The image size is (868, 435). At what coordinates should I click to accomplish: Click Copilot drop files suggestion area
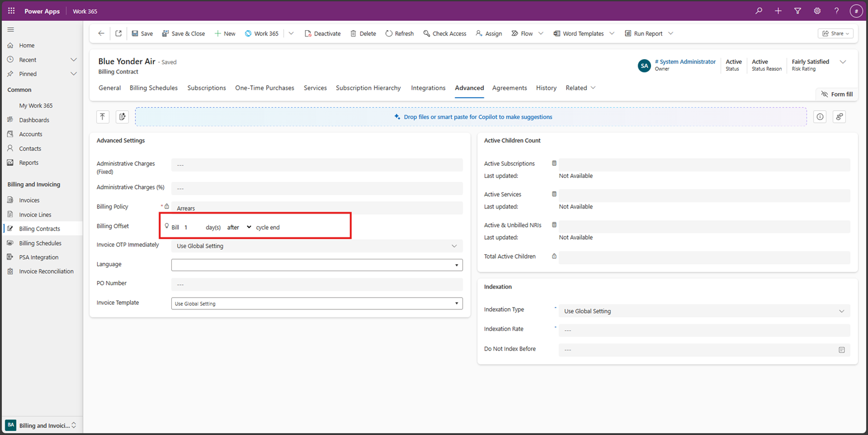point(471,116)
